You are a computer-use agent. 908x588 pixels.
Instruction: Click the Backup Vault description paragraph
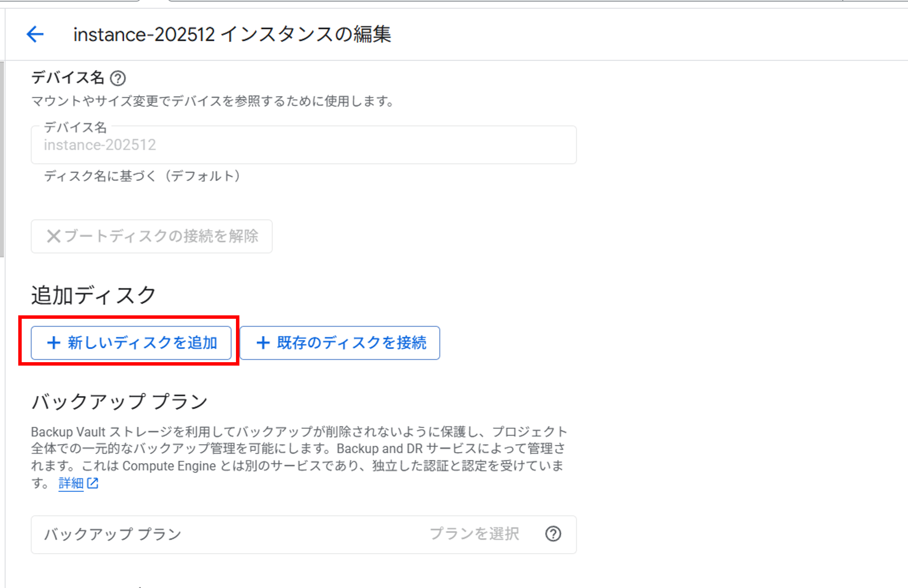pyautogui.click(x=298, y=449)
